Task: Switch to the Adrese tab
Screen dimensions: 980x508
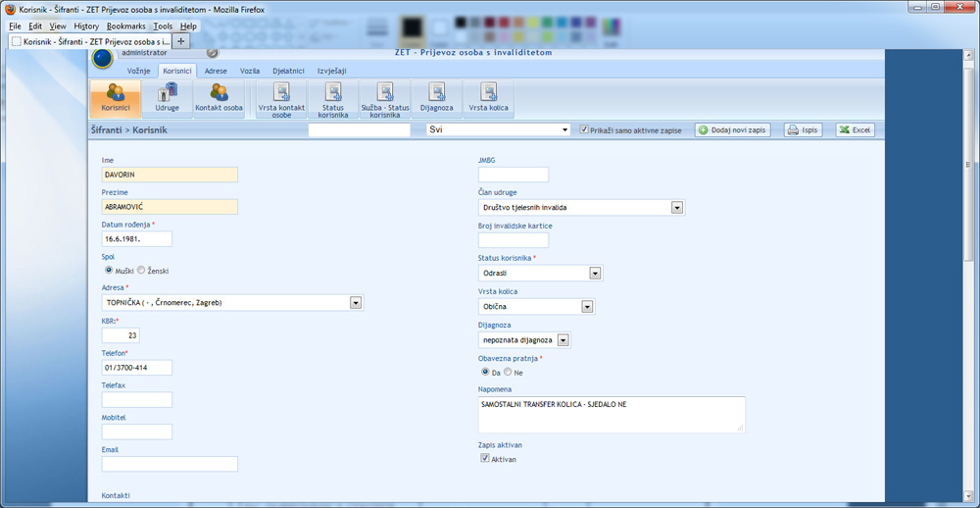Action: [216, 72]
